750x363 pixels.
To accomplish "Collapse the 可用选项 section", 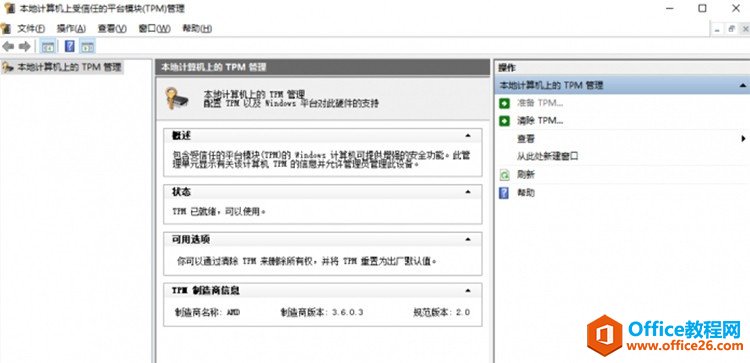I will tap(467, 239).
